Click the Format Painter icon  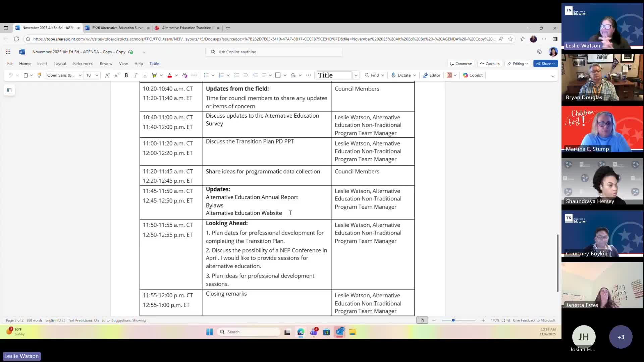[39, 75]
